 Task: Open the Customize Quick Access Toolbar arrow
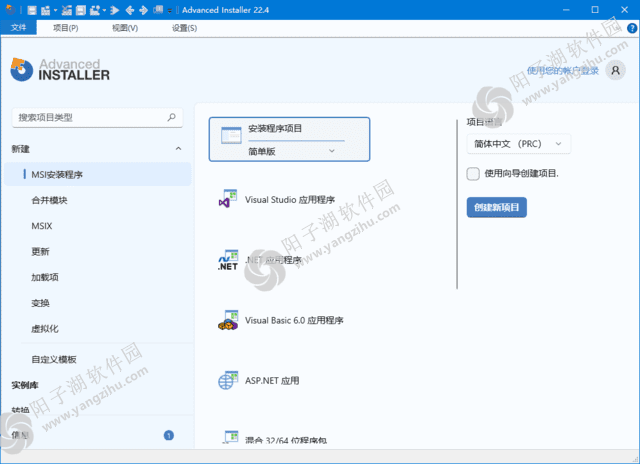[x=169, y=11]
